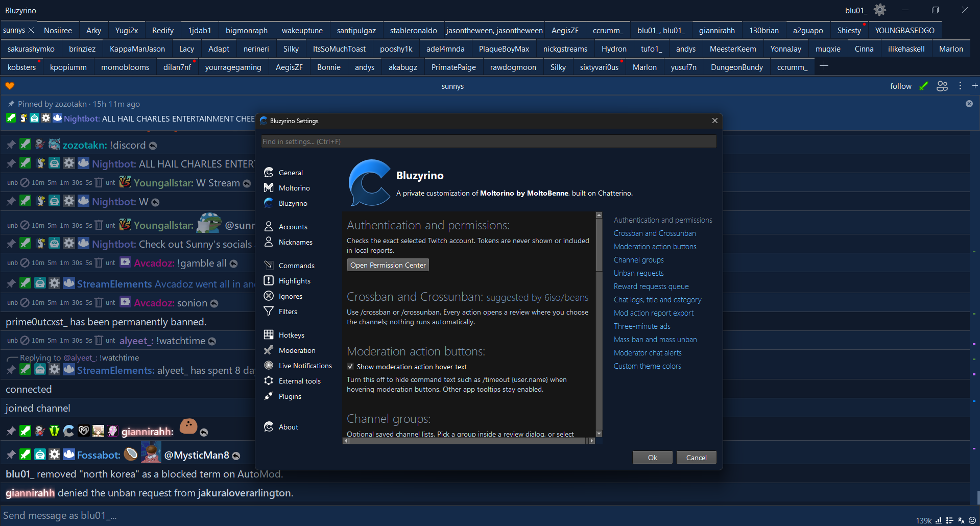Add a new split with header plus icon
The height and width of the screenshot is (526, 980).
click(974, 86)
